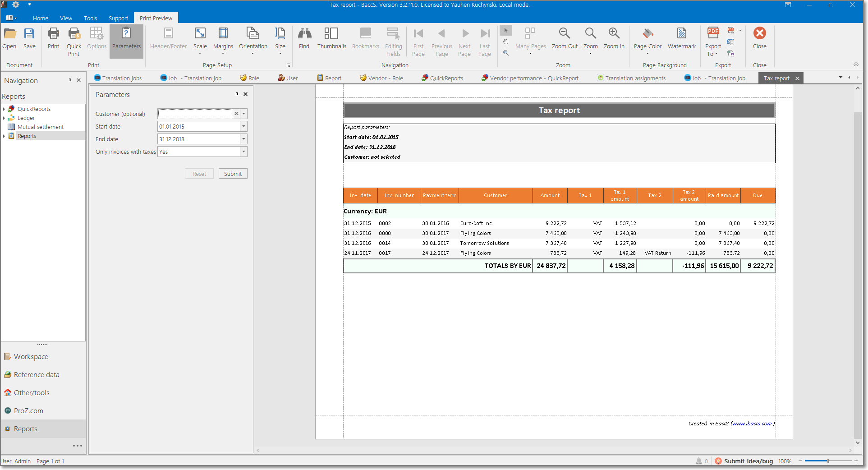Open the Scale dropdown
Image resolution: width=868 pixels, height=470 pixels.
pyautogui.click(x=200, y=41)
